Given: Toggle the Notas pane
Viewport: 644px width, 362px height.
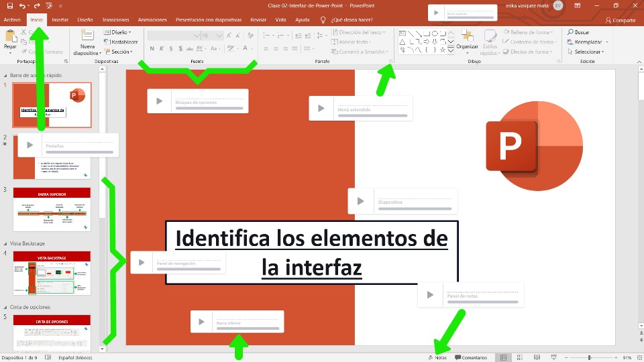Looking at the screenshot, I should [x=437, y=357].
